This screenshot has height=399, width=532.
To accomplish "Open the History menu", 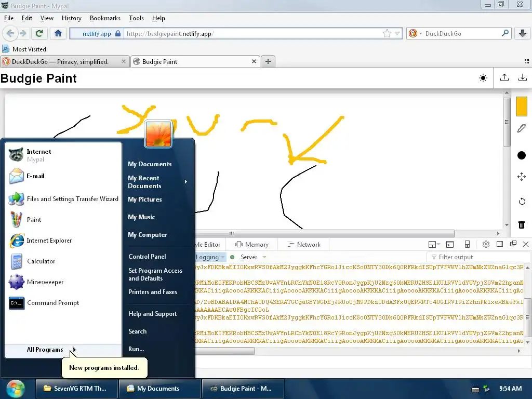I will point(72,18).
